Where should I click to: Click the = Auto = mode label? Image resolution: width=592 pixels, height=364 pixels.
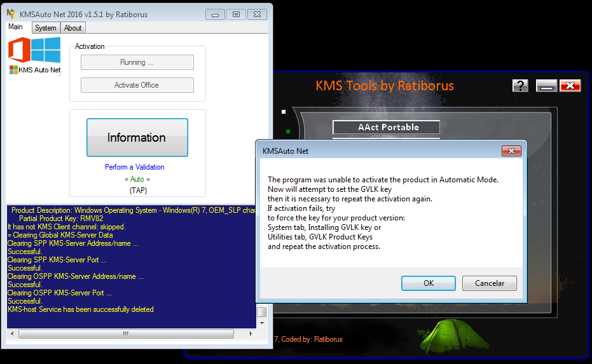click(x=137, y=179)
